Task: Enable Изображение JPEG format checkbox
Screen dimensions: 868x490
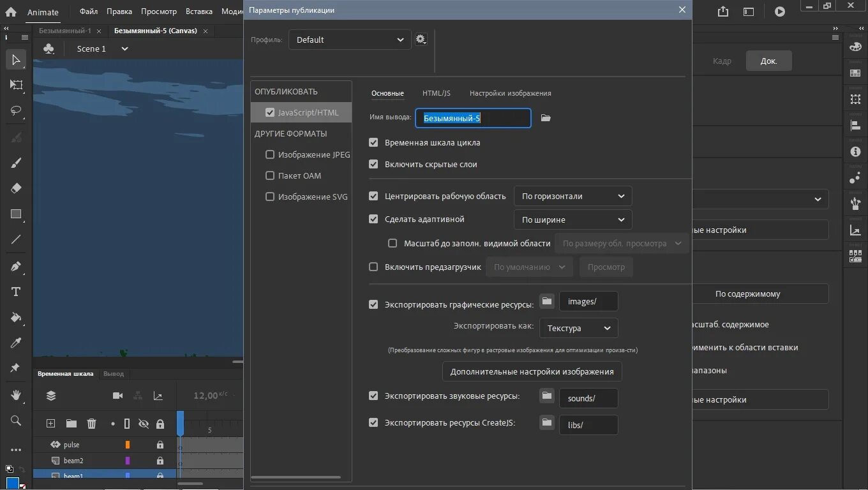Action: click(270, 154)
